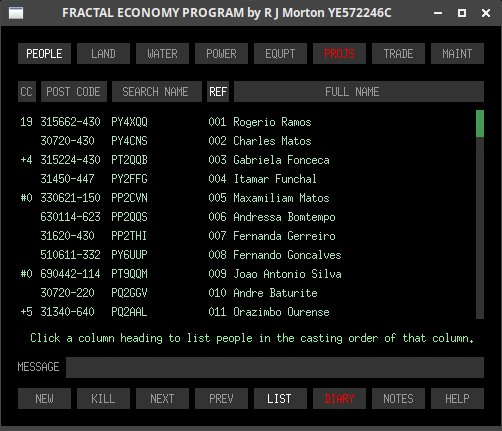
Task: Click post code 31620-430
Action: pos(67,236)
